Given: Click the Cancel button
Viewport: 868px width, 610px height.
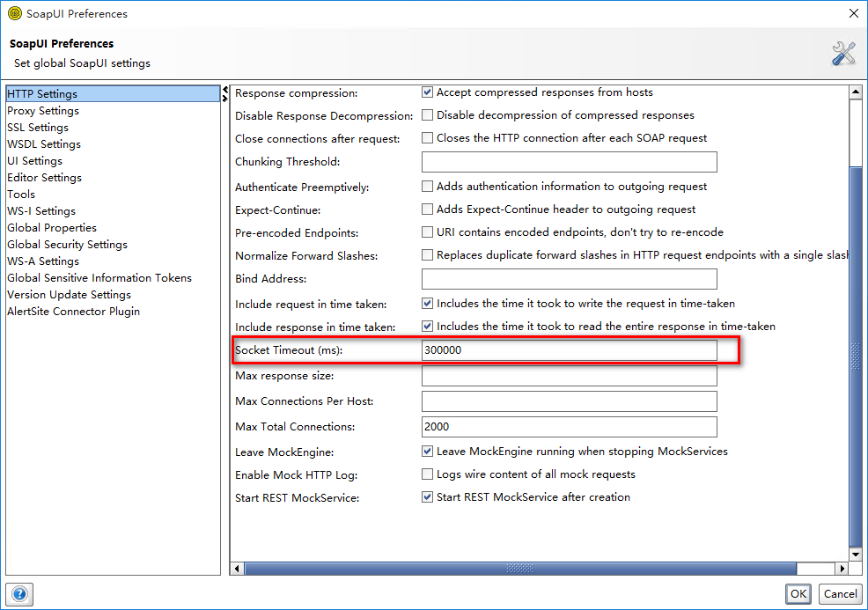Looking at the screenshot, I should point(840,594).
